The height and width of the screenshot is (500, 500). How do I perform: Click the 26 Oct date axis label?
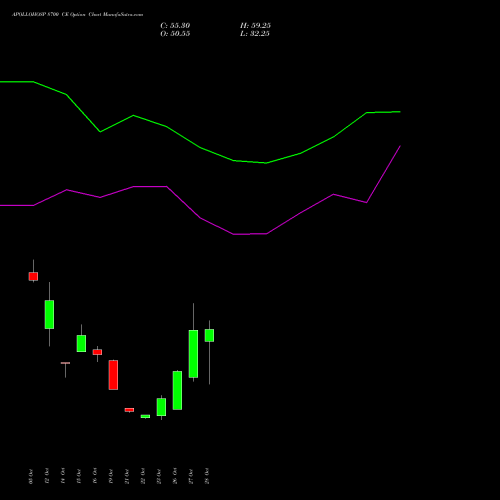[175, 476]
